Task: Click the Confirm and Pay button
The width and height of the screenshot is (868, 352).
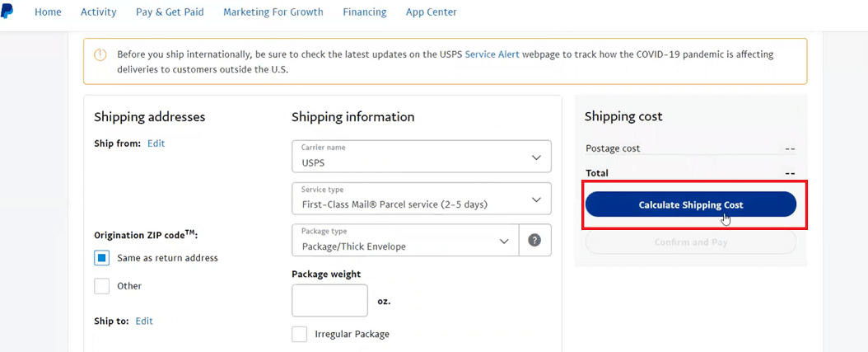Action: coord(691,242)
